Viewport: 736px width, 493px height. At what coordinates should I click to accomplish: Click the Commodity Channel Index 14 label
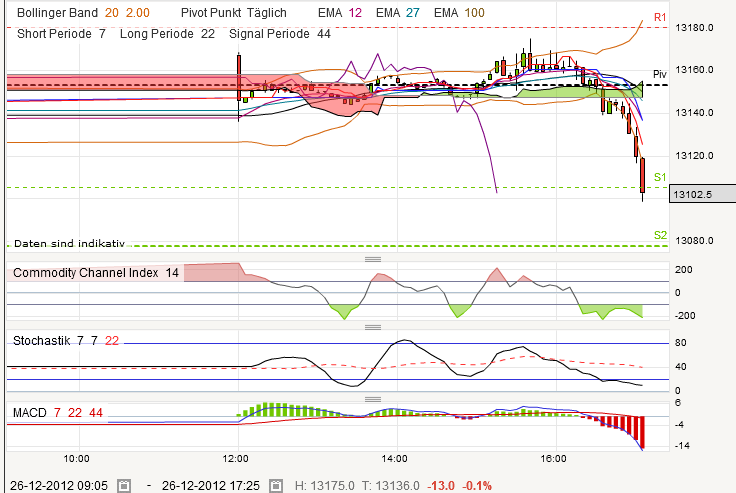click(x=96, y=273)
